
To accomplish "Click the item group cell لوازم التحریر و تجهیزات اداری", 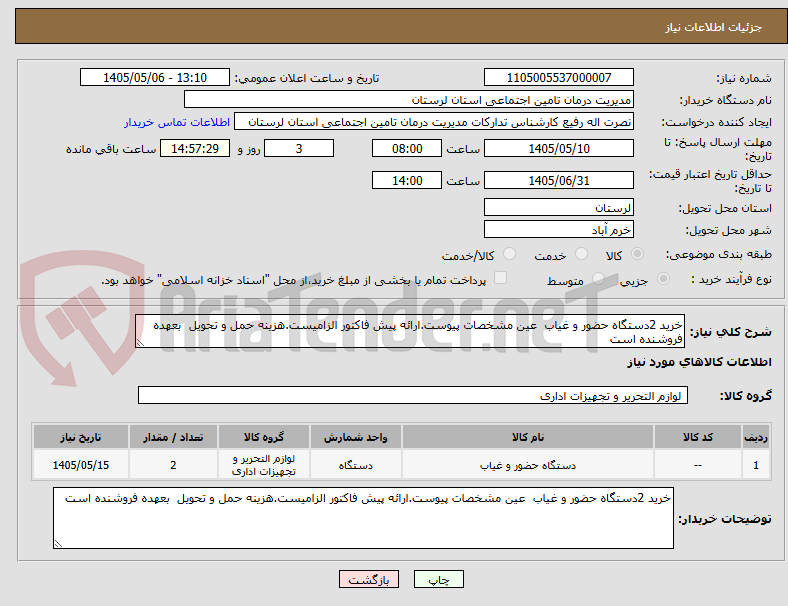I will point(264,465).
